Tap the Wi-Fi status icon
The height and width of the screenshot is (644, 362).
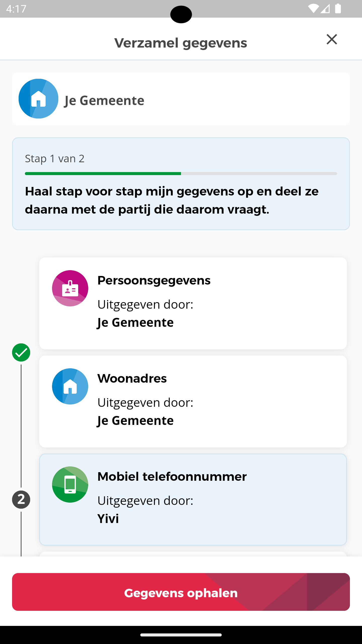(313, 9)
